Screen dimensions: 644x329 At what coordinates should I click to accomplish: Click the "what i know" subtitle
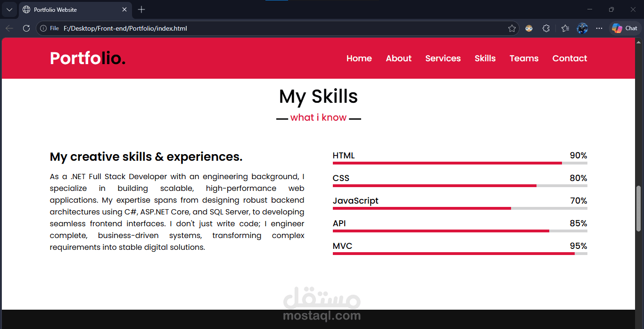[x=319, y=117]
